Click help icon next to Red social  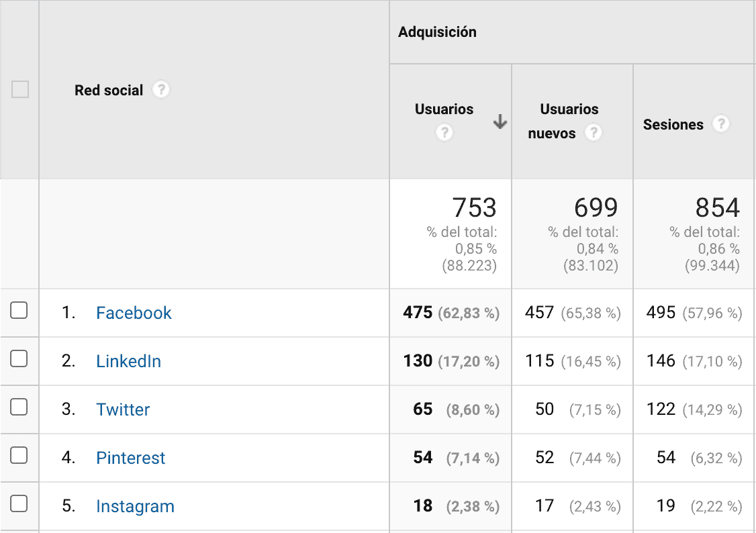[x=160, y=90]
